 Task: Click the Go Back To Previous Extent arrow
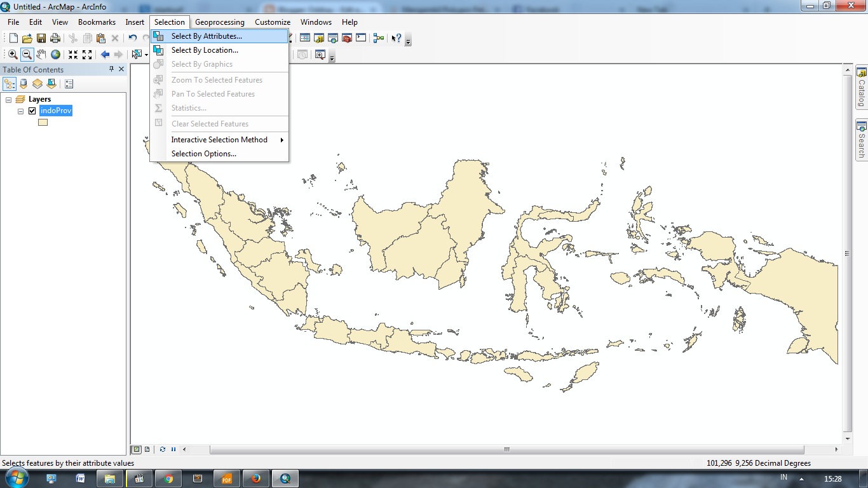(105, 54)
